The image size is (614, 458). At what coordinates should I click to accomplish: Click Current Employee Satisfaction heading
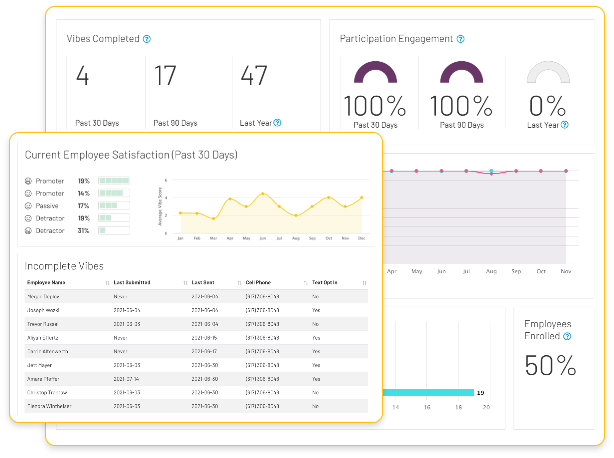[x=131, y=155]
